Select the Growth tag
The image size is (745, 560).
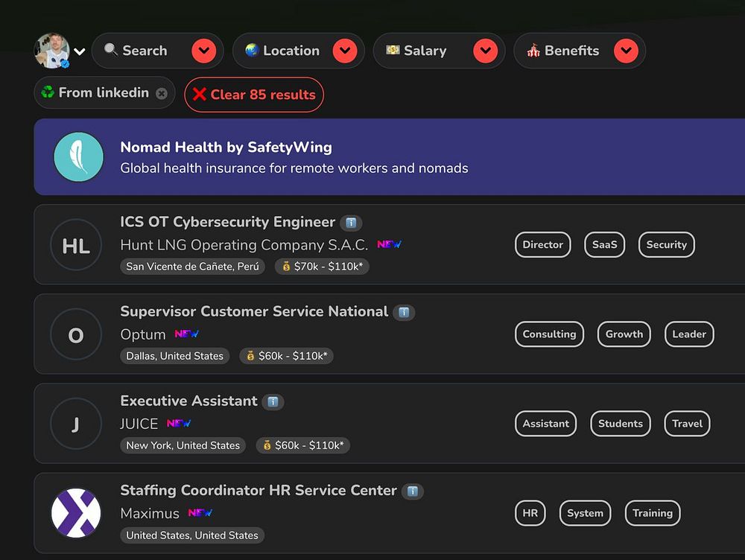tap(624, 334)
